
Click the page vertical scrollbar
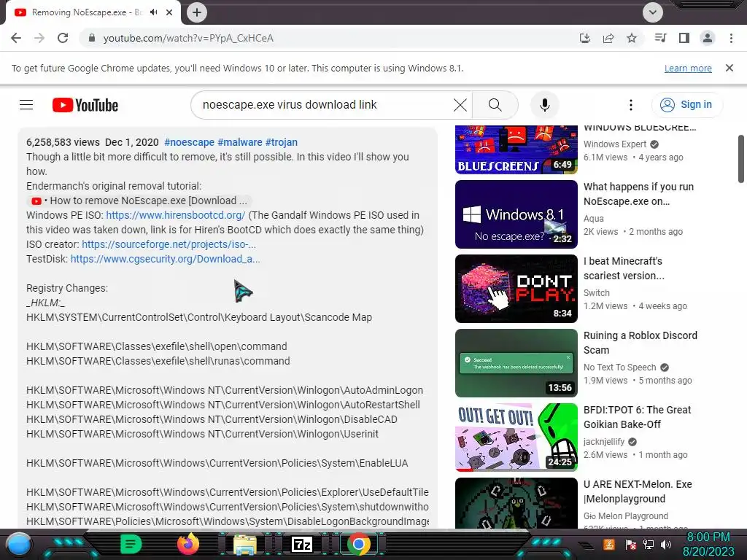coord(741,159)
